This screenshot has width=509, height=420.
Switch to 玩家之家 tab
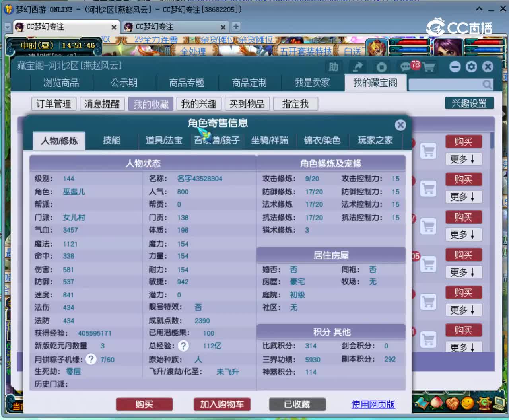375,140
